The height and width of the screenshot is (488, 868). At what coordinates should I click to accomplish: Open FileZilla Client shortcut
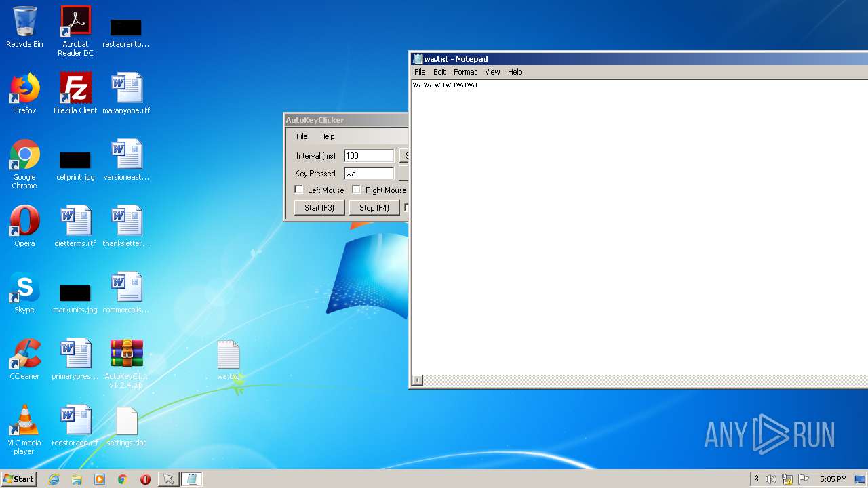pyautogui.click(x=75, y=94)
